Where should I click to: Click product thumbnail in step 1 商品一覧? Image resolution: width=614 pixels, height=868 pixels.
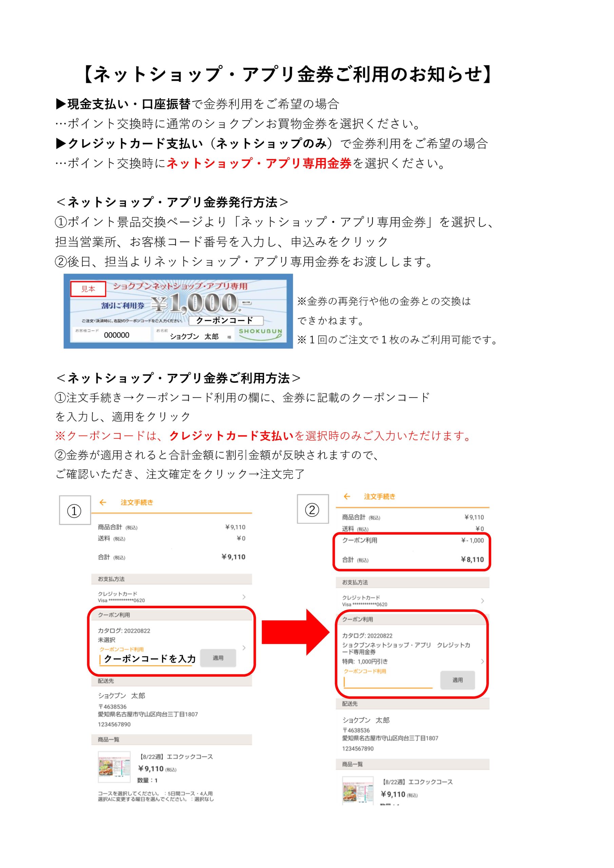point(114,767)
